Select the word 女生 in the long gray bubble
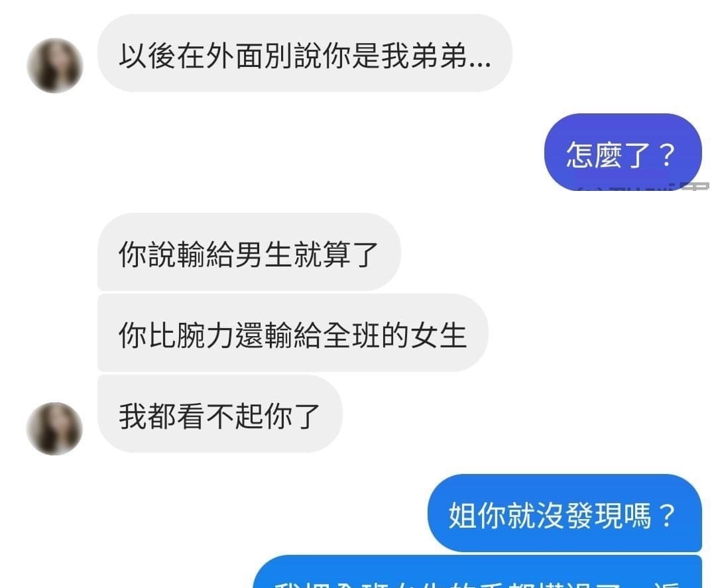This screenshot has height=588, width=716. (438, 335)
